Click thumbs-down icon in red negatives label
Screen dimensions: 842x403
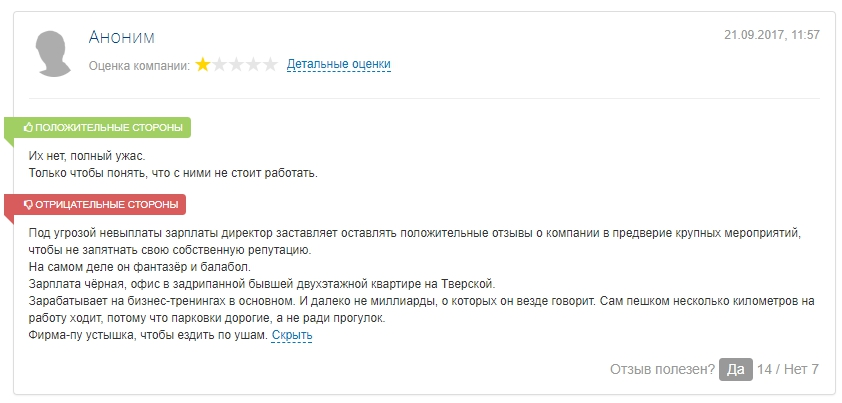[x=28, y=205]
